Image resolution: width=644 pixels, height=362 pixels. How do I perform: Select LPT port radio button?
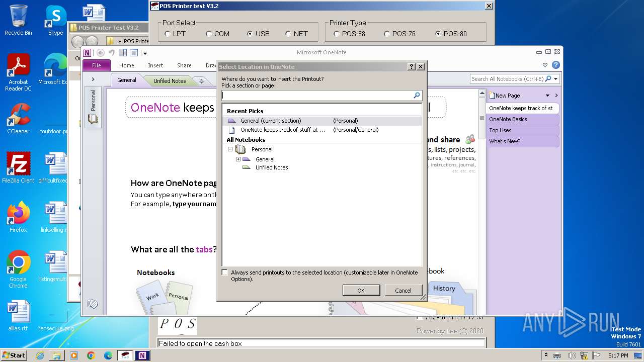(168, 34)
